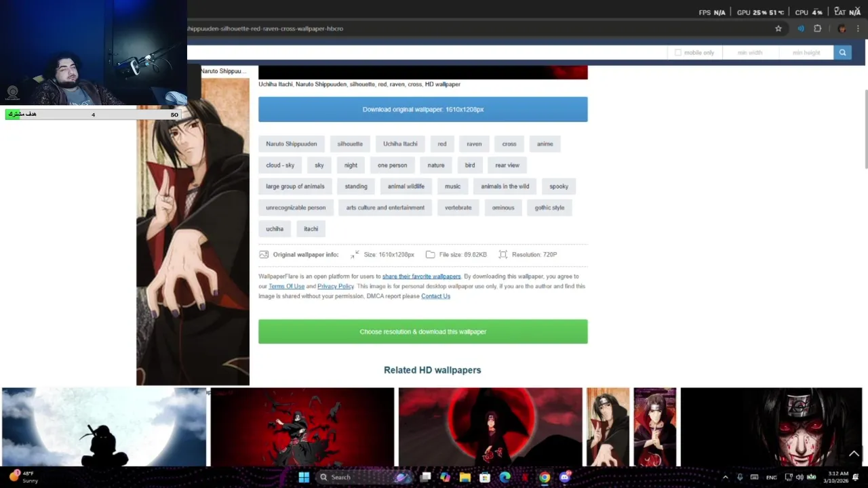Click Choose resolution & download this wallpaper
Image resolution: width=868 pixels, height=488 pixels.
(x=423, y=331)
